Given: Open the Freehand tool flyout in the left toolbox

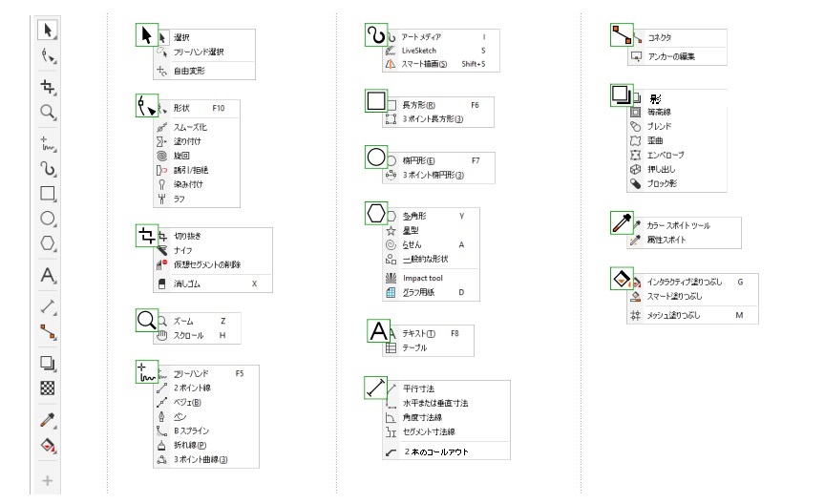Looking at the screenshot, I should (x=48, y=142).
